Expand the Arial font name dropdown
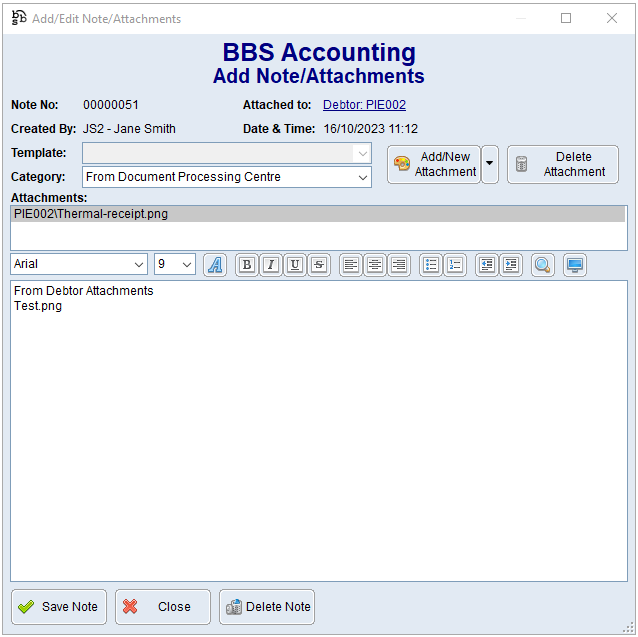The width and height of the screenshot is (638, 637). point(138,264)
